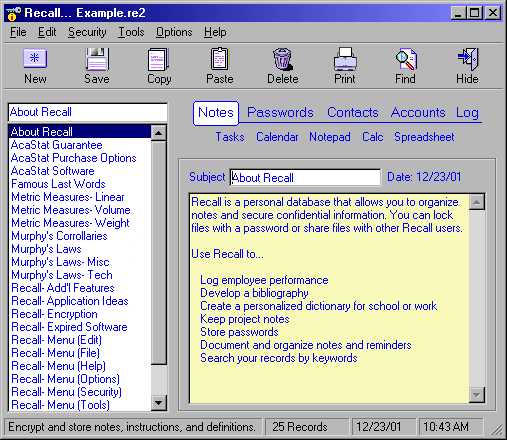Click the Copy toolbar icon
Image resolution: width=507 pixels, height=440 pixels.
158,59
